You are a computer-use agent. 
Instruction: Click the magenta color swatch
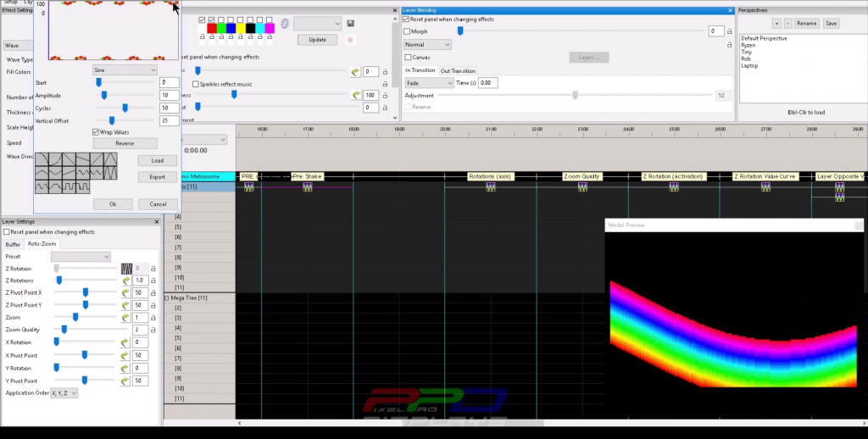pyautogui.click(x=270, y=28)
